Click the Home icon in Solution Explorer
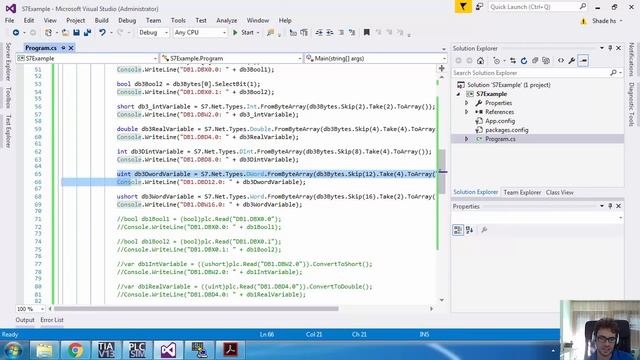640x360 pixels. (x=480, y=60)
